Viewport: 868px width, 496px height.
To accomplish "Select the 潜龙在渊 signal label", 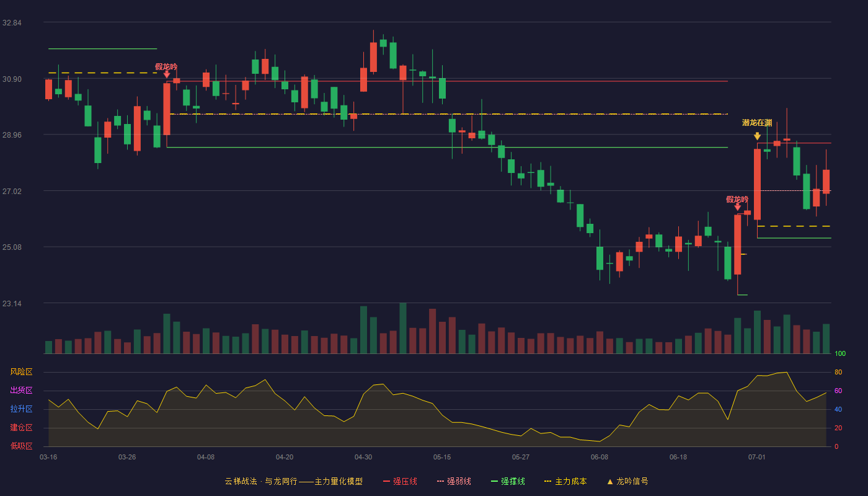I will click(x=757, y=123).
